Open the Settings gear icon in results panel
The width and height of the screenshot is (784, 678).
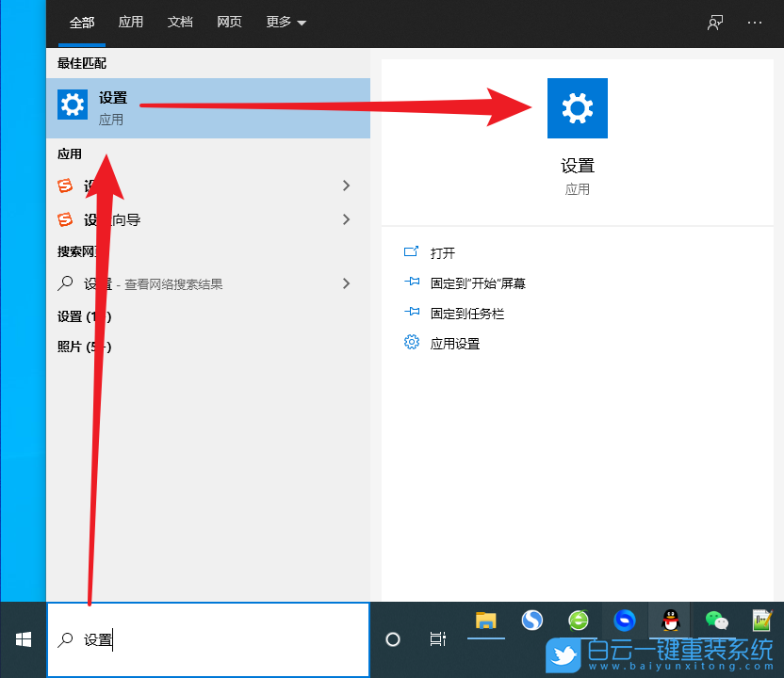point(577,108)
